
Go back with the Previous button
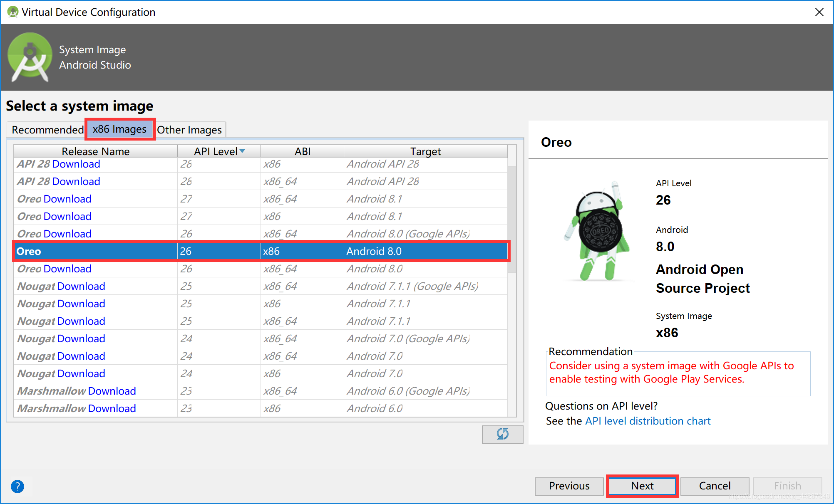click(569, 486)
